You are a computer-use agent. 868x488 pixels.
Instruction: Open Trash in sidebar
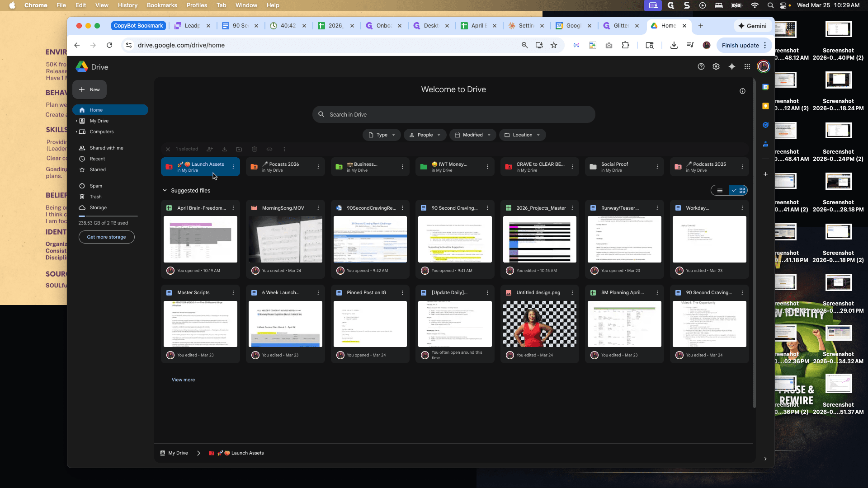95,197
